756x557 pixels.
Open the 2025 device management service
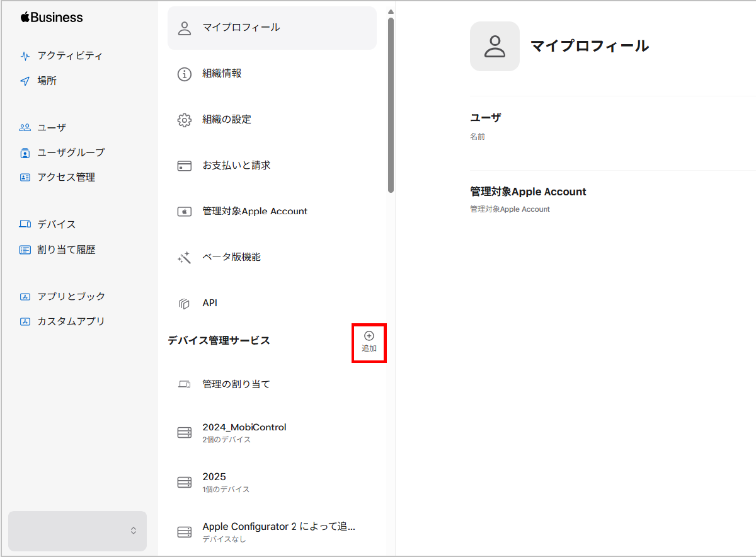click(x=272, y=483)
